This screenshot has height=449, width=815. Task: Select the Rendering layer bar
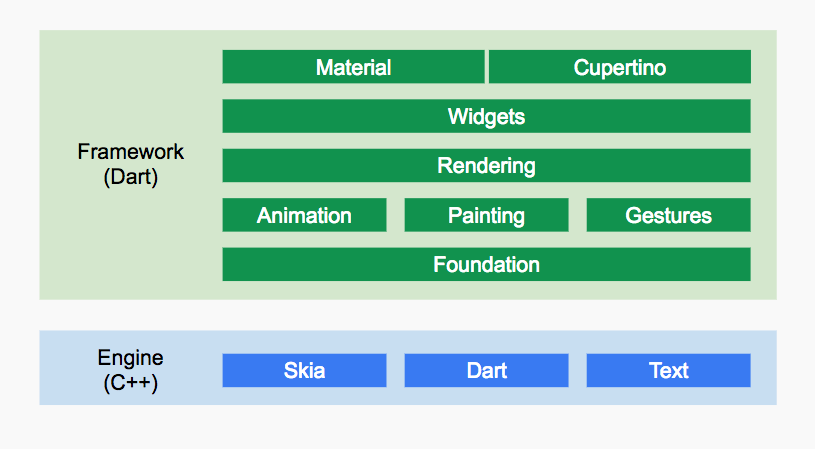[x=486, y=166]
